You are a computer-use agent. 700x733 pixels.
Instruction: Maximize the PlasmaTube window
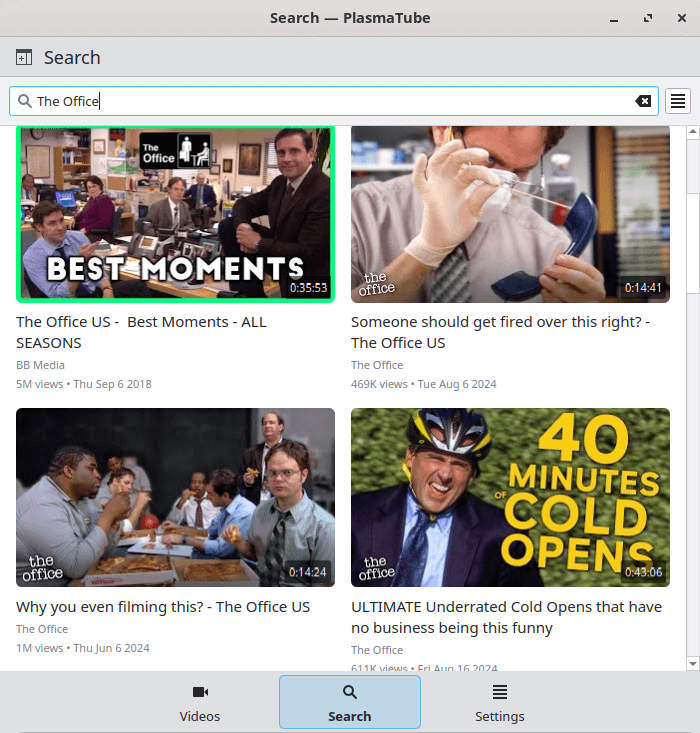click(648, 18)
